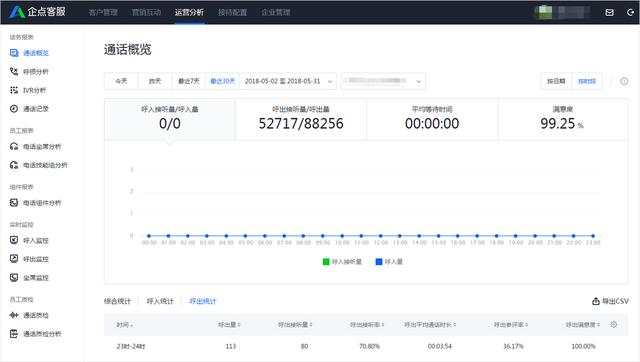The width and height of the screenshot is (640, 362).
Task: Select 呼入接听量/呼入量 metric card
Action: [170, 119]
